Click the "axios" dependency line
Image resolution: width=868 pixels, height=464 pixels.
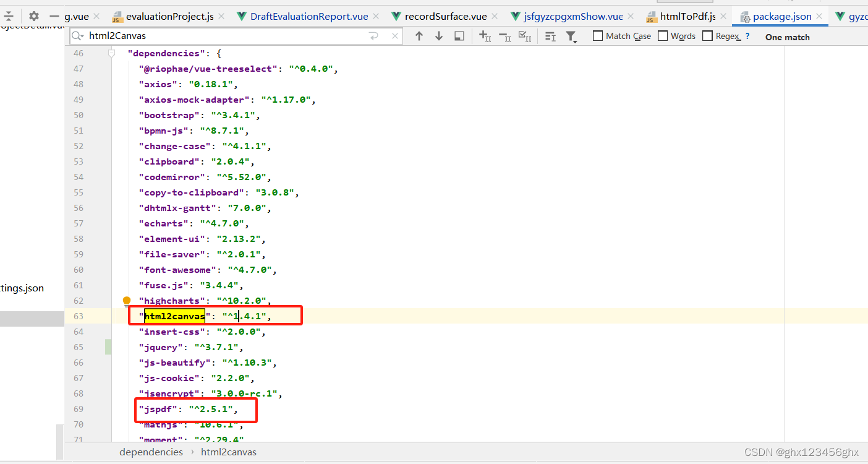pos(188,84)
